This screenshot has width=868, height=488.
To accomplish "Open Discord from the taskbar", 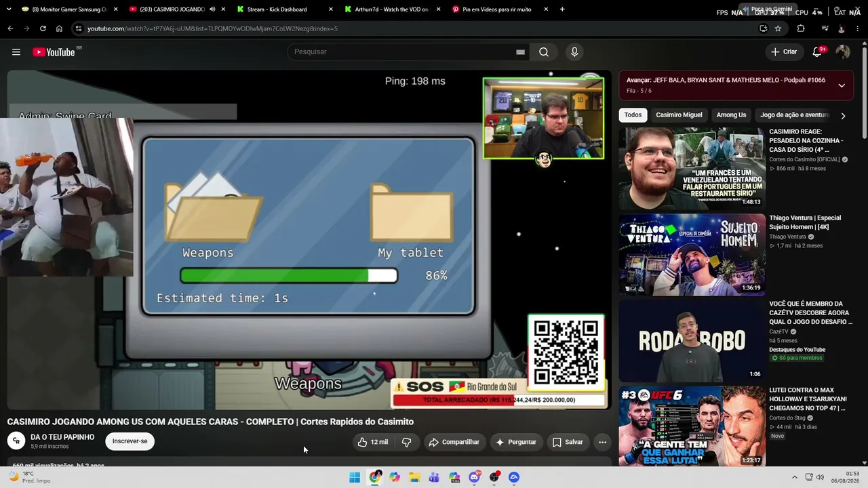I will 475,477.
